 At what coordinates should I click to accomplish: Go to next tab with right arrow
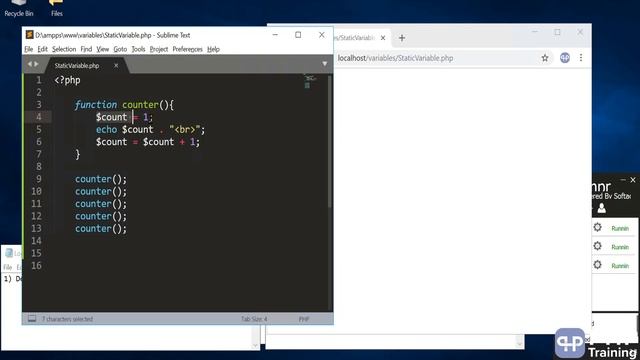pyautogui.click(x=36, y=64)
